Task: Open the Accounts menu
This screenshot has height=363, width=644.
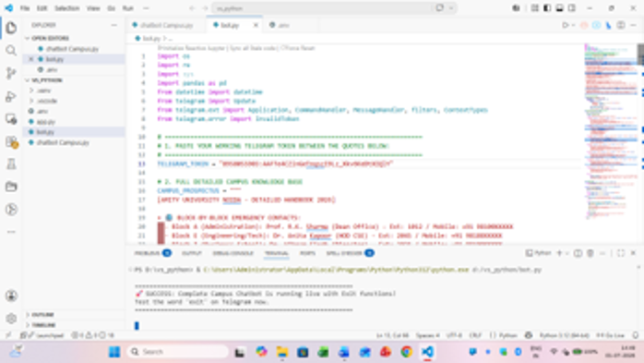Action: click(11, 296)
